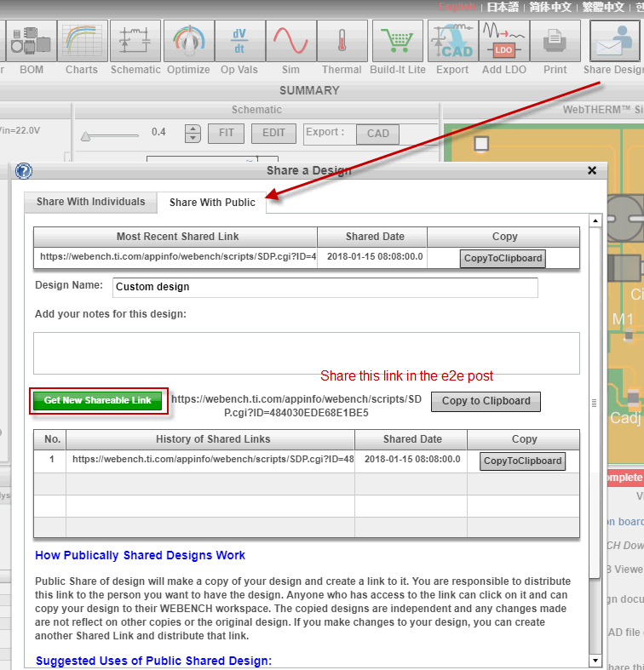Click the dialog scrollbar up arrow
This screenshot has width=644, height=670.
tap(595, 220)
